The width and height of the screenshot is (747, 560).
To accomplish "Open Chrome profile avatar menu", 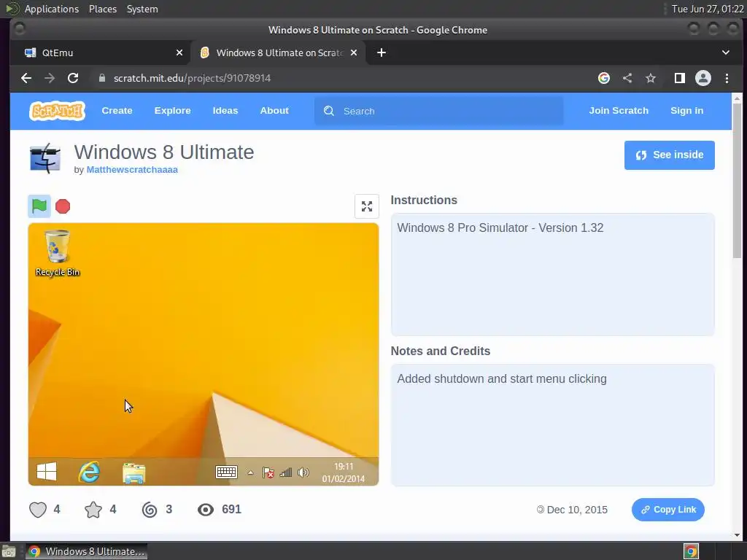I will tap(703, 78).
